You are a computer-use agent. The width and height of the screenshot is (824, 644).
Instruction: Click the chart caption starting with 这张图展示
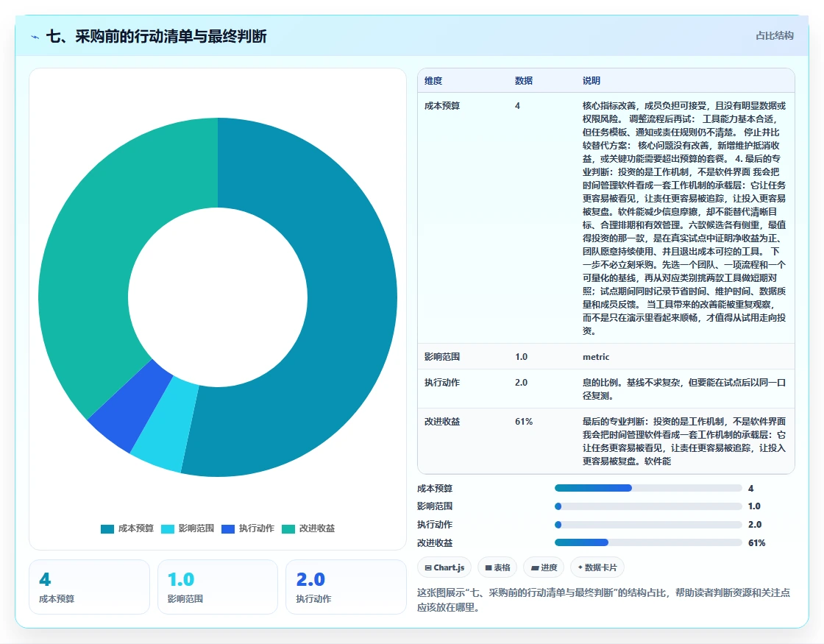(603, 600)
